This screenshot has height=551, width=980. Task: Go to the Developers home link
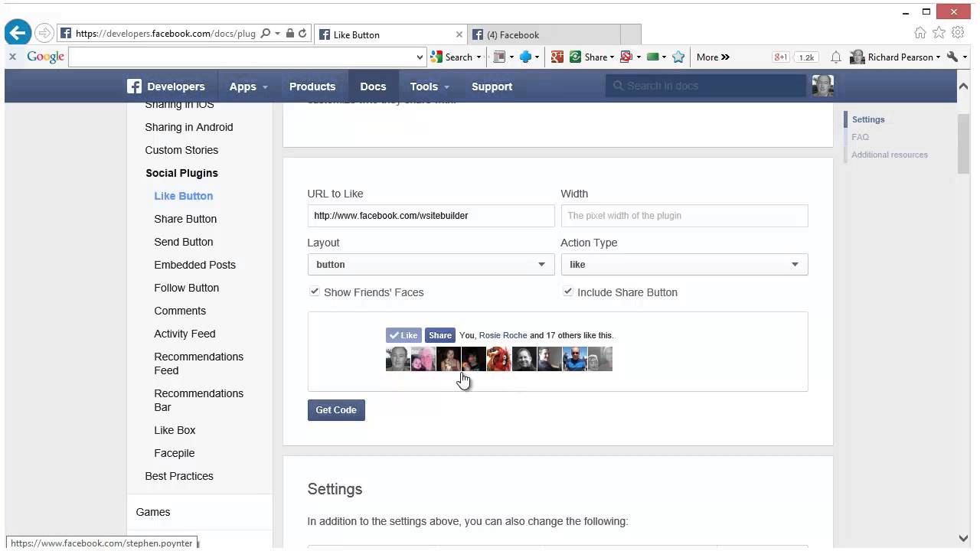click(x=176, y=86)
